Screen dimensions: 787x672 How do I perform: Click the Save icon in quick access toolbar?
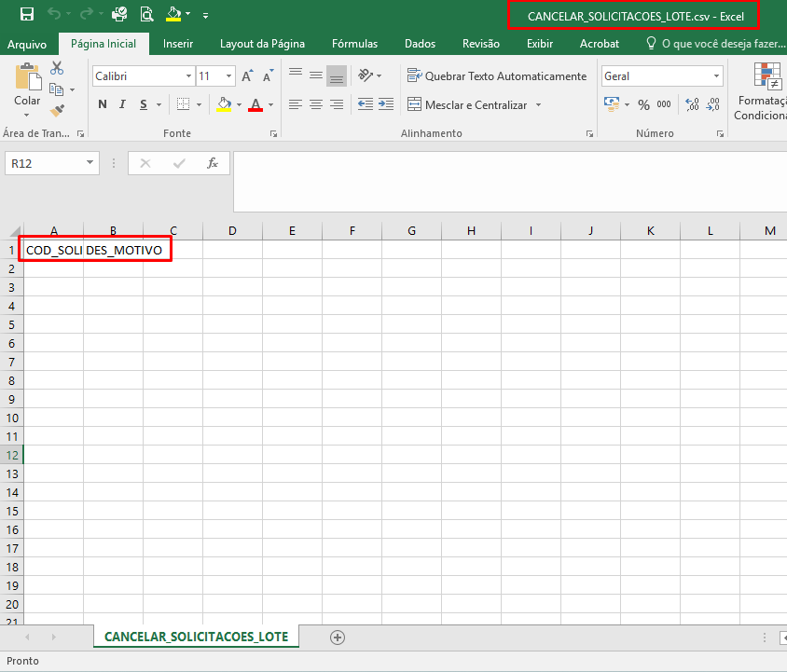tap(27, 14)
